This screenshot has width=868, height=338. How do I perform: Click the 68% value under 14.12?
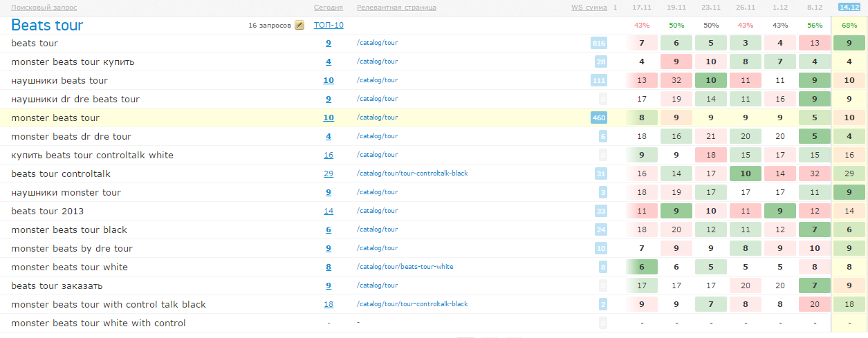[x=849, y=26]
